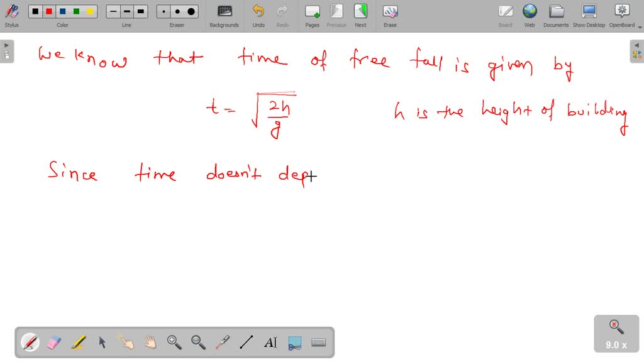
Task: Expand the left side panel
Action: coord(6,44)
